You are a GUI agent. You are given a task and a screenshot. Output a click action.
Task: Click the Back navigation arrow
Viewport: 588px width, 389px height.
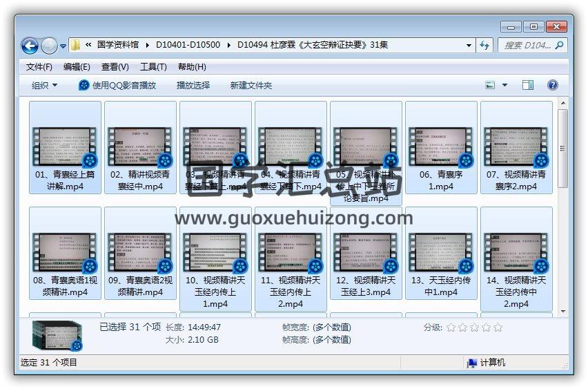point(30,46)
